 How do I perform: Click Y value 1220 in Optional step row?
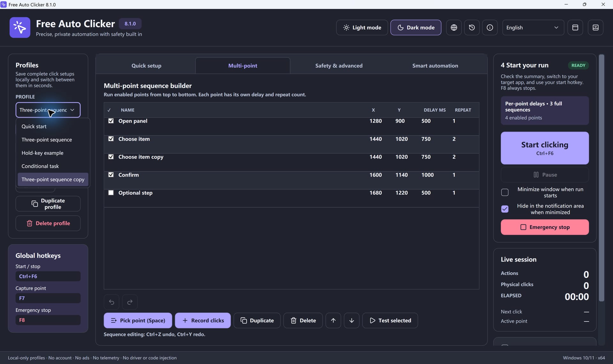coord(401,193)
